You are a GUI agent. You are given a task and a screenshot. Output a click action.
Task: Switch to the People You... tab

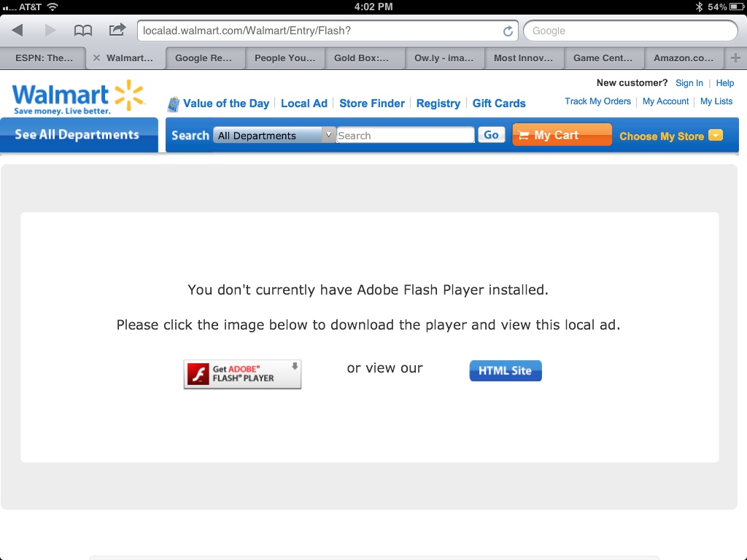(285, 58)
